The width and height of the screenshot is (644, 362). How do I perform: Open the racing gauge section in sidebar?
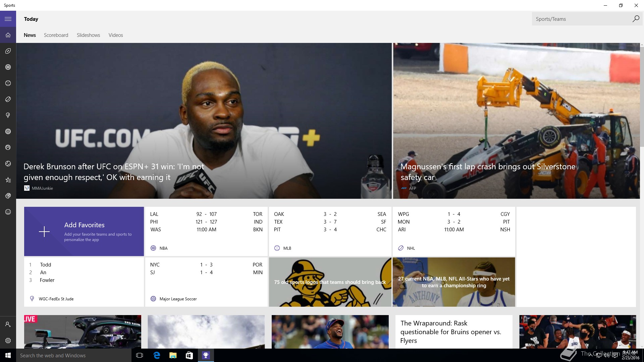8,147
